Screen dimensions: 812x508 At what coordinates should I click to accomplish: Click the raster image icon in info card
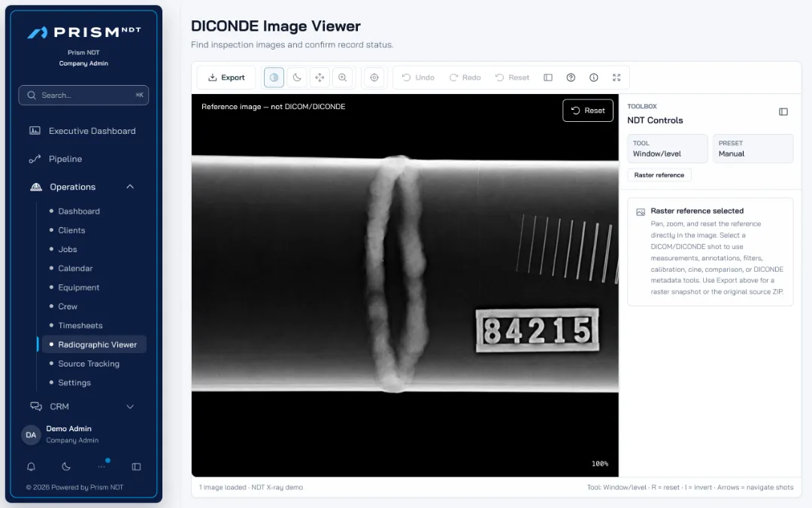(x=641, y=212)
